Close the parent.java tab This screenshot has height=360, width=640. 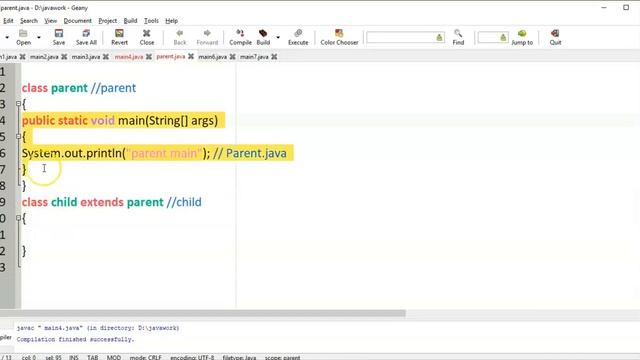[x=191, y=56]
